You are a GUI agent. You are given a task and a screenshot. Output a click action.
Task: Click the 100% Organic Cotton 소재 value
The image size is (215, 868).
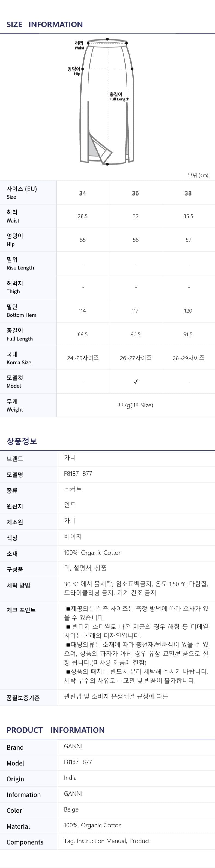(93, 552)
